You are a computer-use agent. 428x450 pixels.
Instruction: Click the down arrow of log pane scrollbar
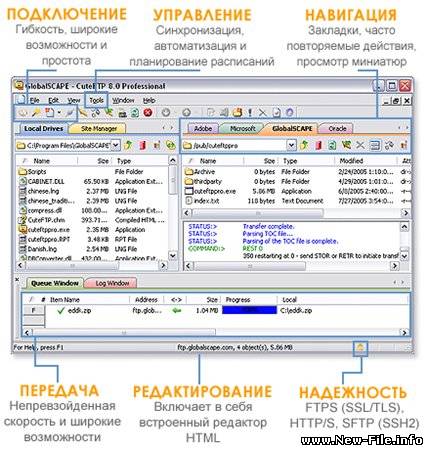click(404, 256)
